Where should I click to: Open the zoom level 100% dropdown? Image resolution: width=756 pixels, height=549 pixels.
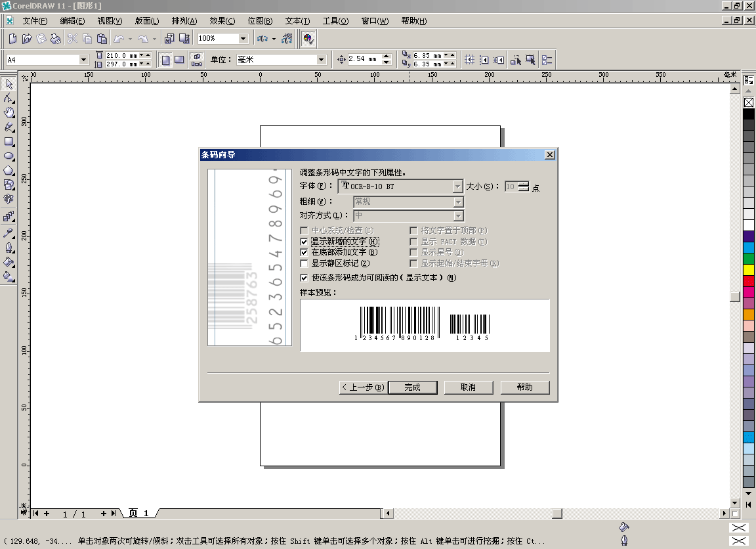(x=243, y=39)
